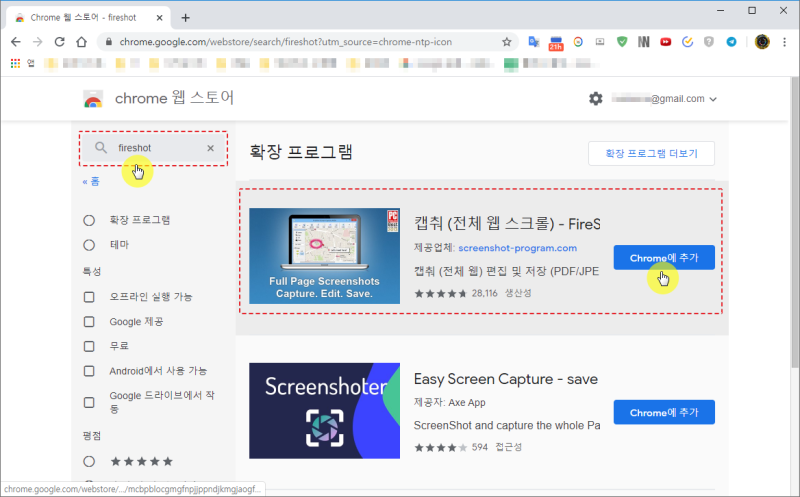Image resolution: width=800 pixels, height=497 pixels.
Task: Add FireShot with Chrome에 추가 button
Action: click(x=664, y=258)
